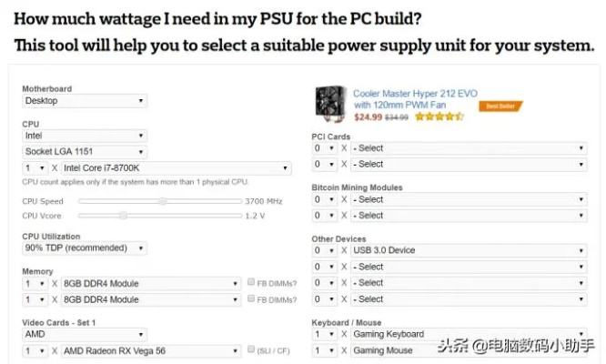Click the CPU Vcore slider handle
The image size is (606, 364).
123,216
